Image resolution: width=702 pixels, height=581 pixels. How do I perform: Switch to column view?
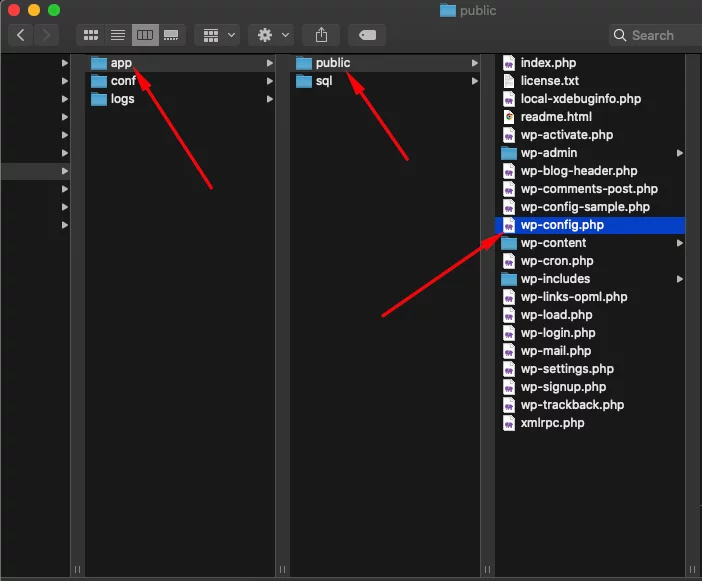tap(145, 35)
